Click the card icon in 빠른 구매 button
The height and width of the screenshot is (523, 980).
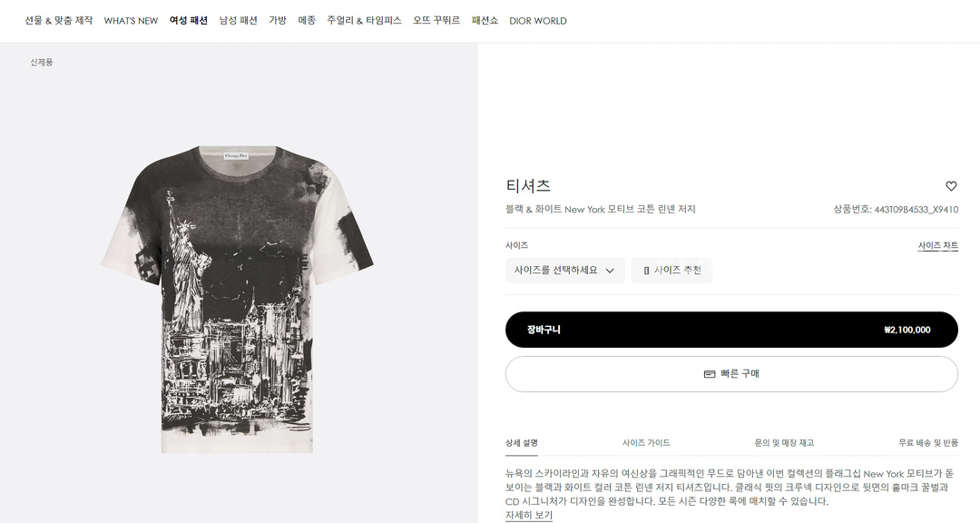[710, 374]
